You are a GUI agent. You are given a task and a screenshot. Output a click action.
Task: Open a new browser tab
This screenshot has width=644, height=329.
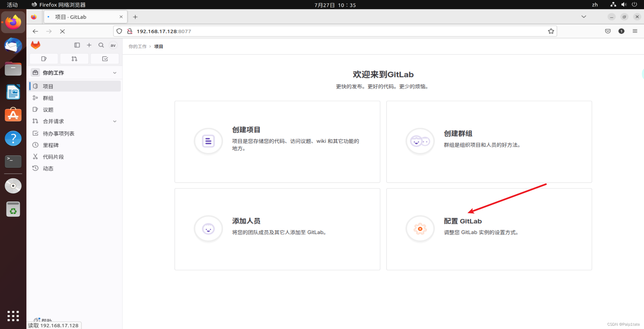coord(135,17)
